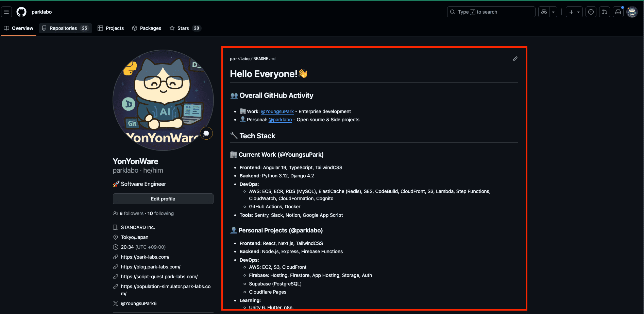
Task: View your issues via the issue icon
Action: (x=591, y=12)
